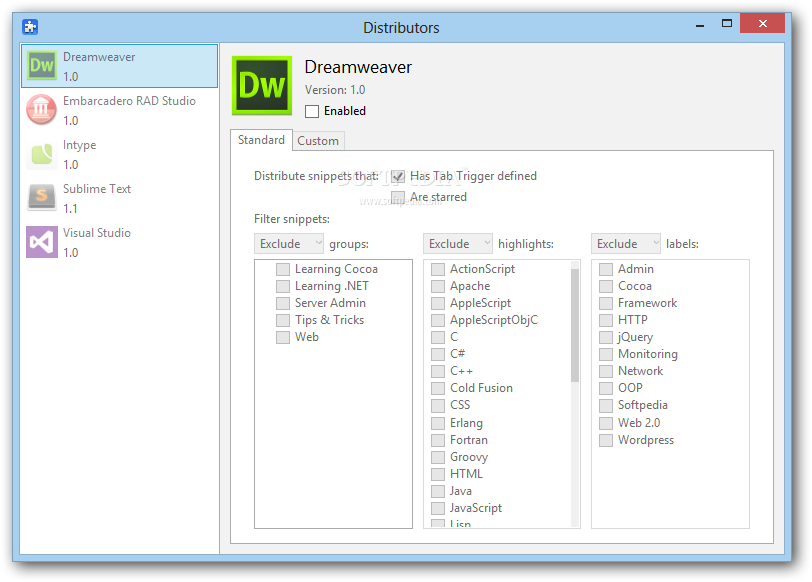
Task: Click the 'Distribute snippets that:' label
Action: pyautogui.click(x=316, y=176)
